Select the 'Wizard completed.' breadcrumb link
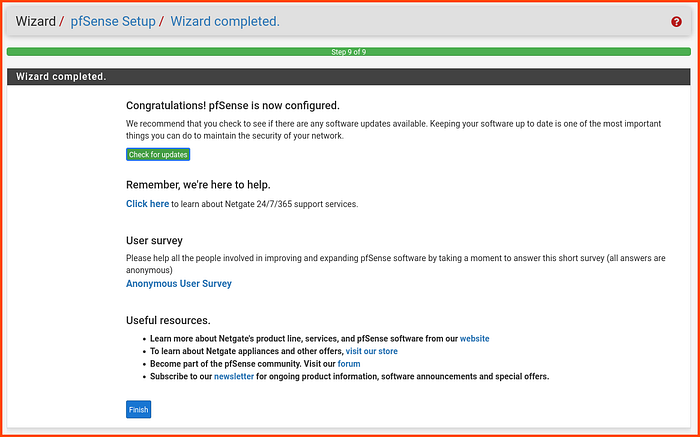700x437 pixels. click(x=225, y=21)
